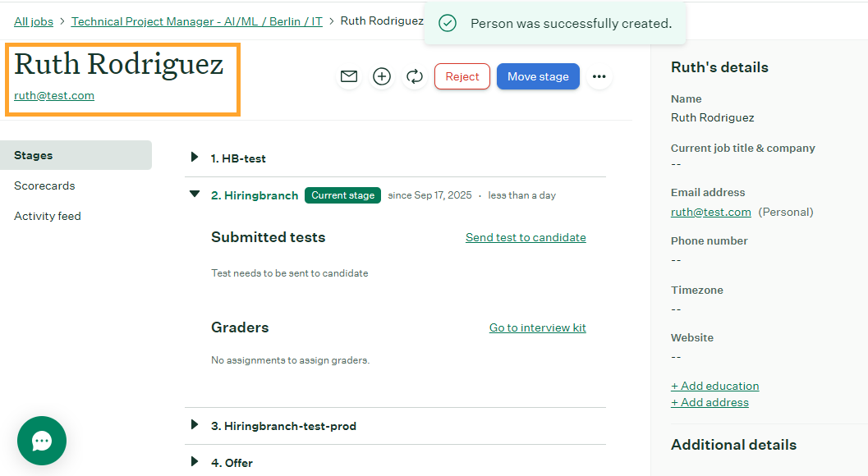The width and height of the screenshot is (868, 476).
Task: Open the Activity feed tab
Action: coord(48,216)
